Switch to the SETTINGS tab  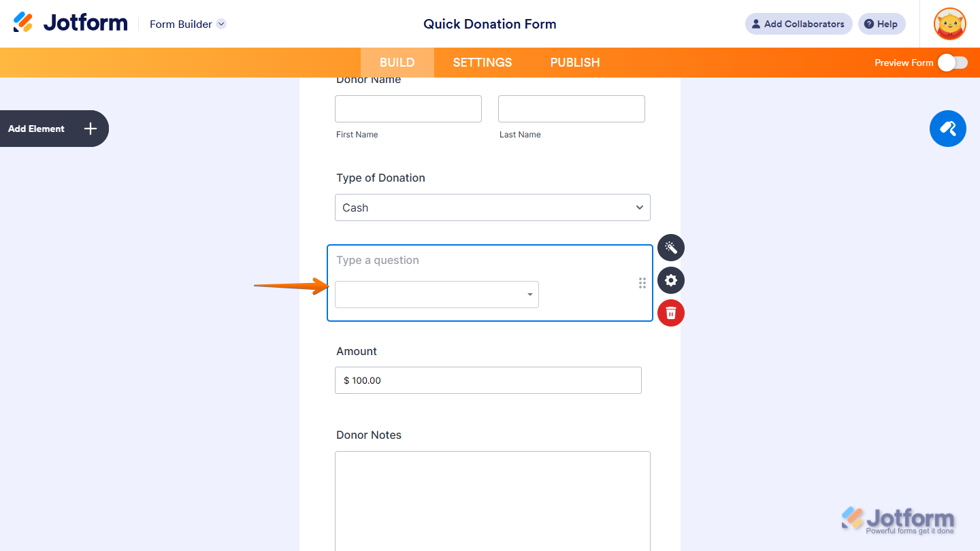[482, 62]
